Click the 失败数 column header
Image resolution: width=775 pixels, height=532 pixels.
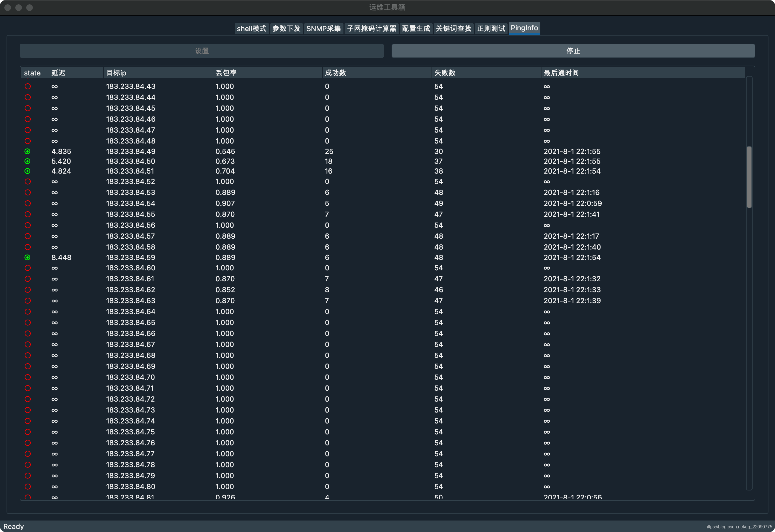(x=486, y=73)
